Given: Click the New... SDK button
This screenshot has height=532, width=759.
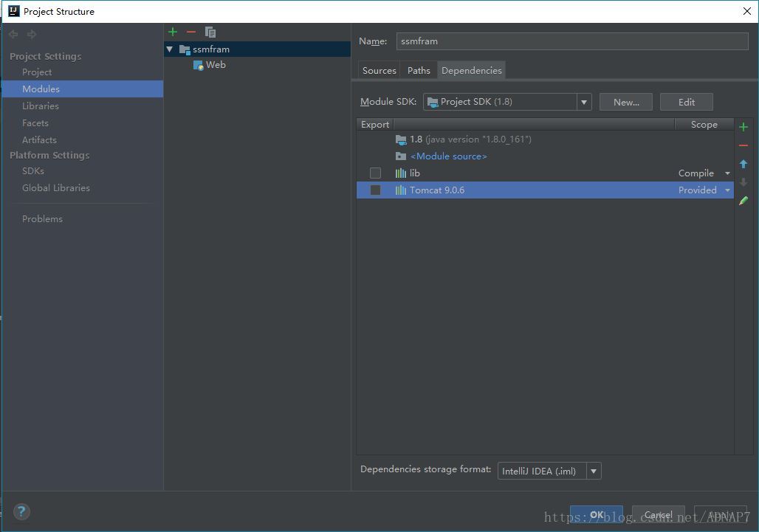Looking at the screenshot, I should 626,102.
